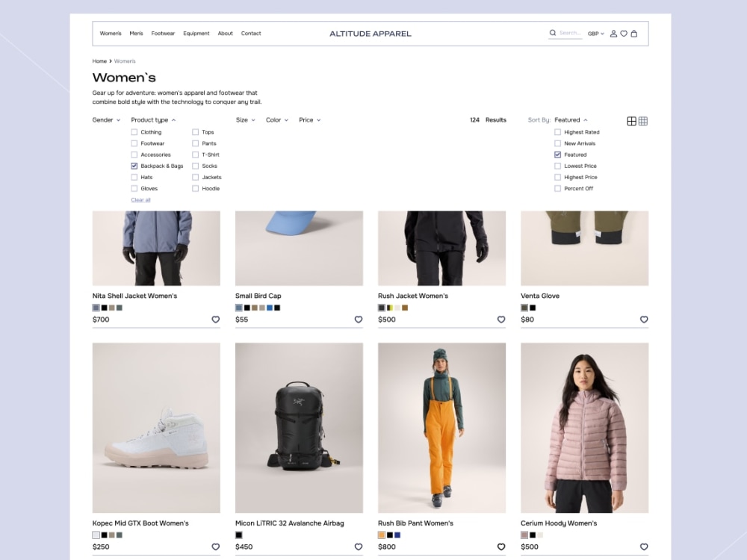Viewport: 747px width, 560px height.
Task: Click the search magnifier icon
Action: pyautogui.click(x=553, y=33)
